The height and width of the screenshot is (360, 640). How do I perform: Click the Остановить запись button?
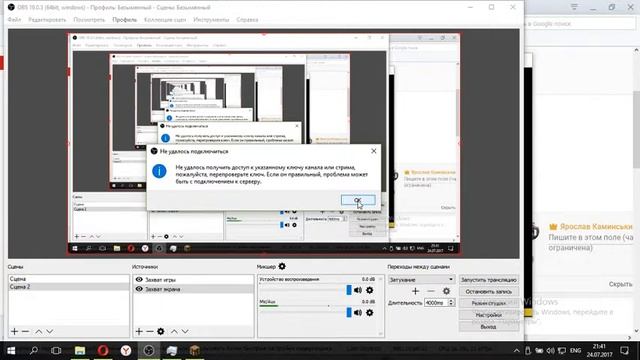(x=489, y=291)
